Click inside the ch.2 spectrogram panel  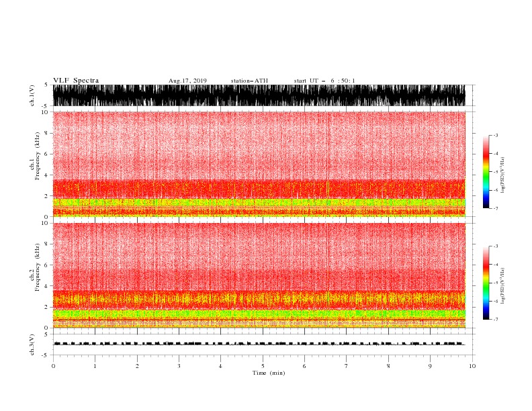pyautogui.click(x=259, y=275)
